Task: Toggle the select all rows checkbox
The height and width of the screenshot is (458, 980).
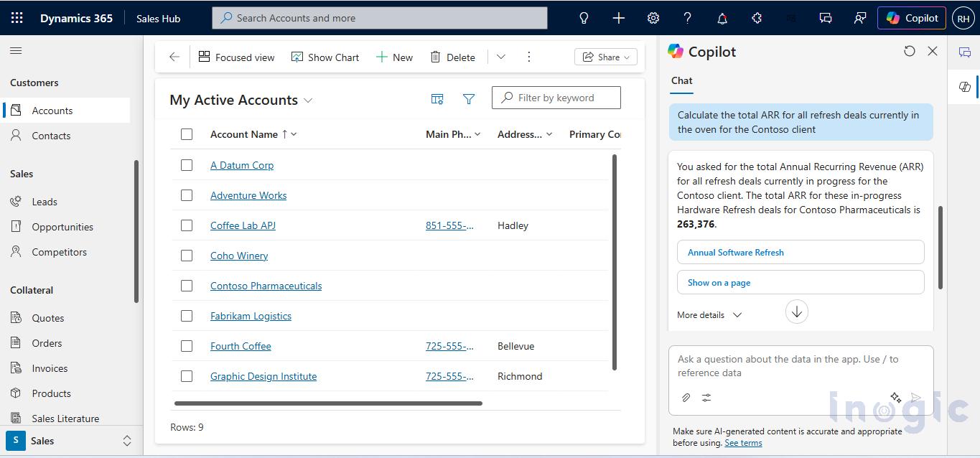Action: (187, 134)
